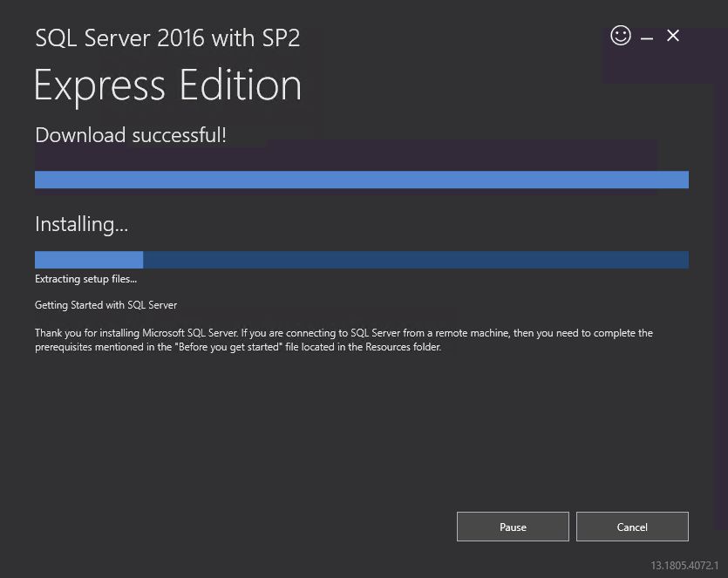This screenshot has width=728, height=578.
Task: Click the download complete progress bar
Action: tap(361, 180)
